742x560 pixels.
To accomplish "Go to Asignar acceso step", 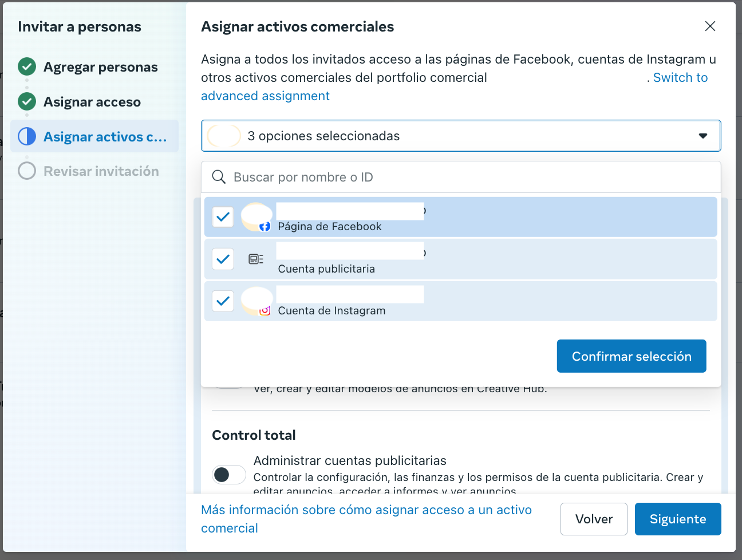I will [x=92, y=102].
